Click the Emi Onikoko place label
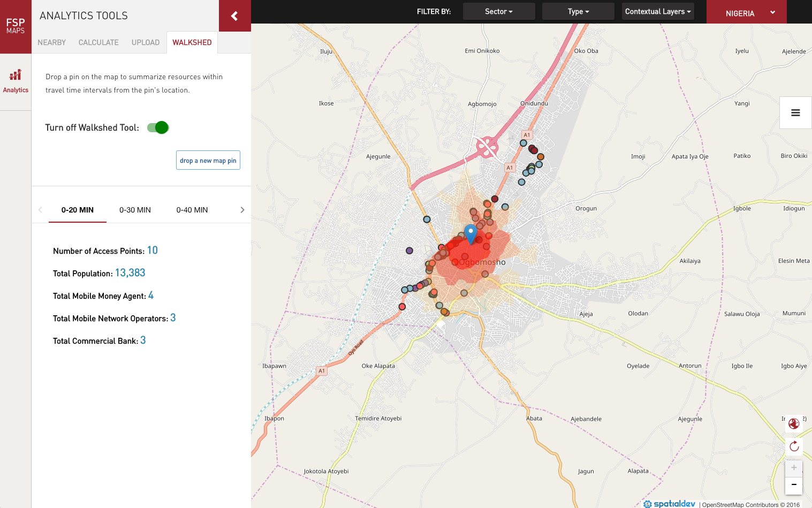The width and height of the screenshot is (812, 508). click(482, 51)
